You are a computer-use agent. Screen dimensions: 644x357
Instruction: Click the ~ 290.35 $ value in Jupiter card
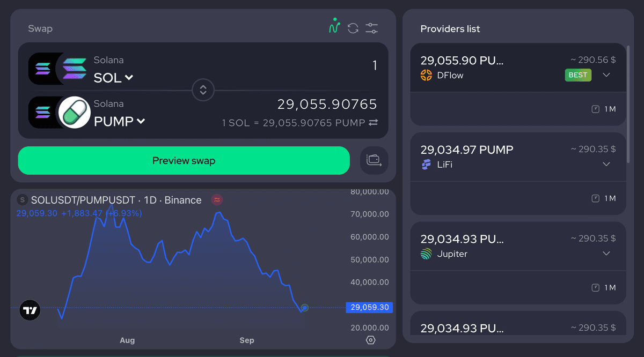point(593,239)
